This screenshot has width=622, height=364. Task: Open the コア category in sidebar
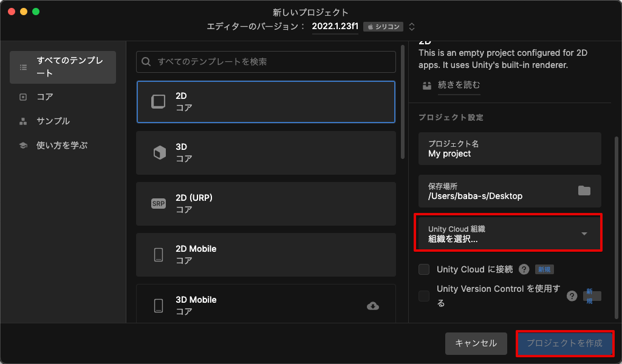(x=44, y=97)
